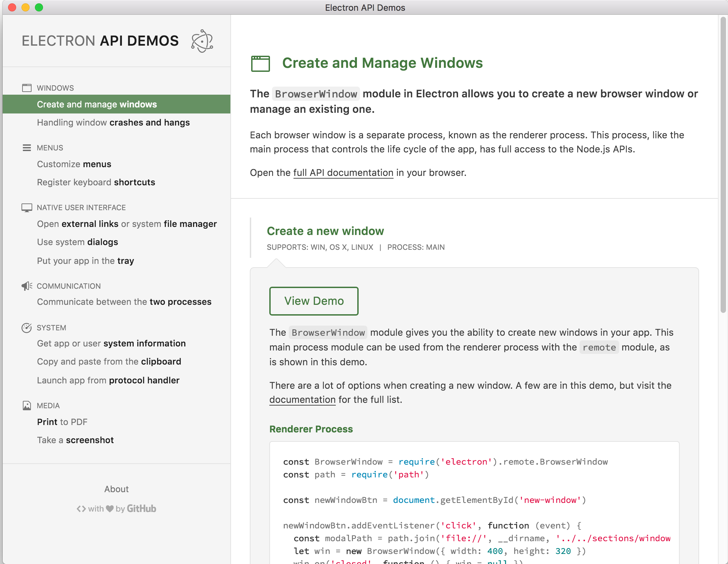The image size is (728, 564).
Task: Open the documentation link for full list
Action: 303,399
